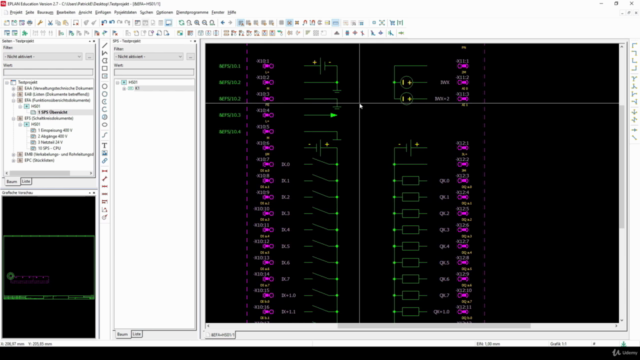Select the Text tool (T icon)
This screenshot has height=360, width=640.
(105, 145)
